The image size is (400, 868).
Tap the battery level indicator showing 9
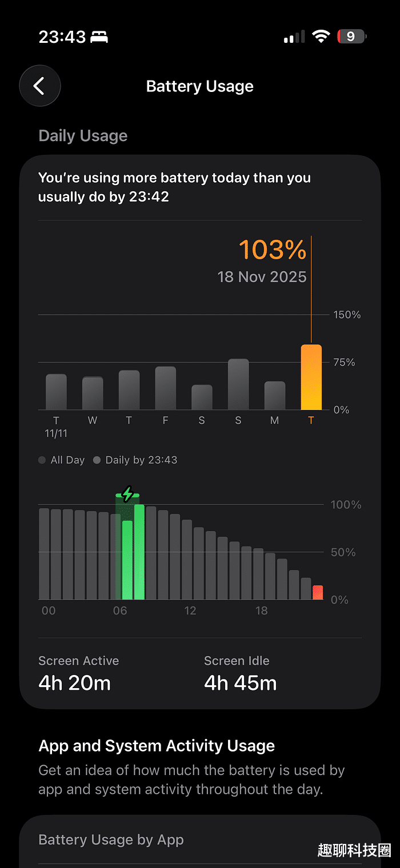[351, 37]
